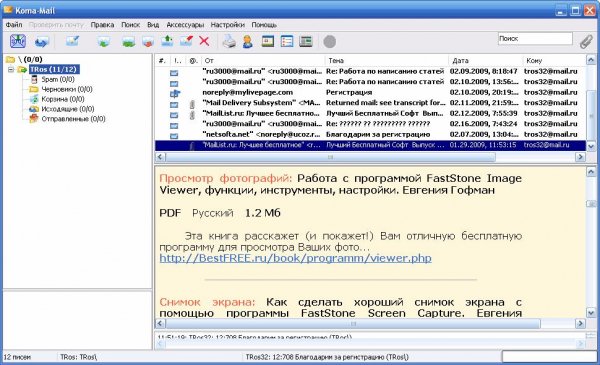Click message list horizontal scroll-right arrow
The width and height of the screenshot is (600, 365).
point(580,157)
